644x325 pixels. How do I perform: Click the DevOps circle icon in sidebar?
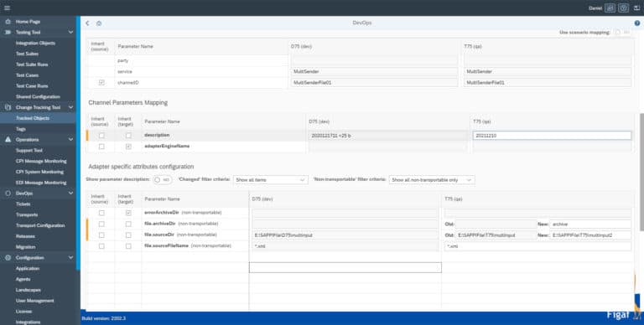click(8, 193)
